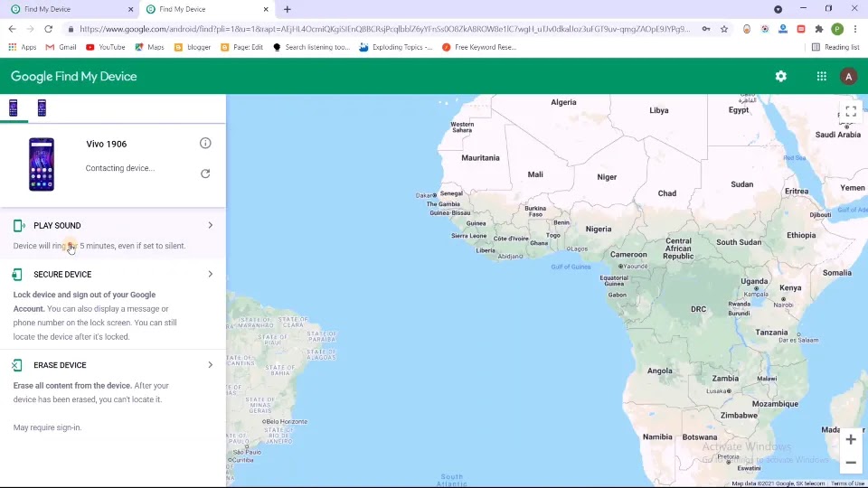
Task: Open the Exploding Topics bookmark
Action: 396,47
